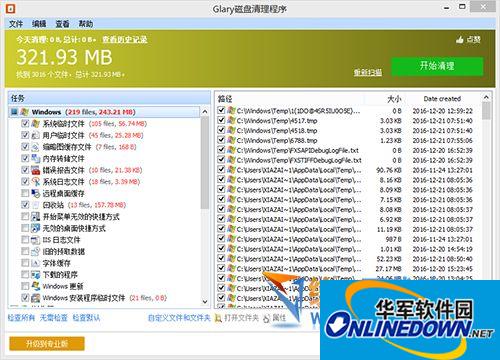Click the 用户临时文件 row icon
Viewport: 500px width, 360px height.
35,135
